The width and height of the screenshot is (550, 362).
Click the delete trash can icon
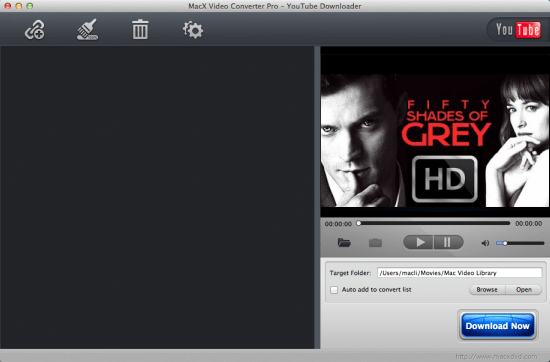(x=140, y=29)
